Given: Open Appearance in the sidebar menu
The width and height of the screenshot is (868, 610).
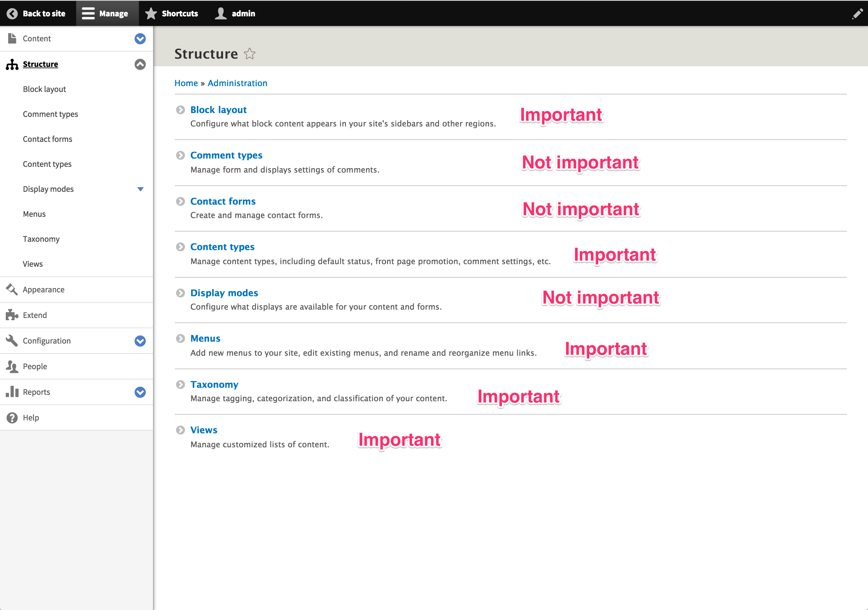Looking at the screenshot, I should point(44,290).
